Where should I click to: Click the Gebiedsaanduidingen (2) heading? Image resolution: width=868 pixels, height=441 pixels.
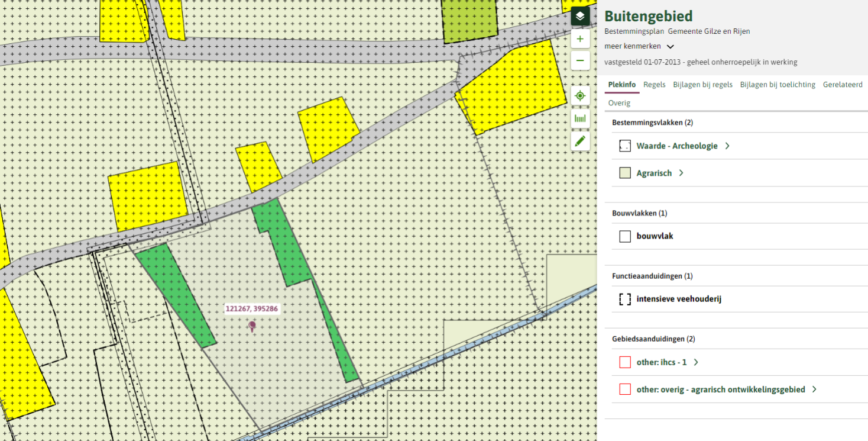click(x=653, y=339)
